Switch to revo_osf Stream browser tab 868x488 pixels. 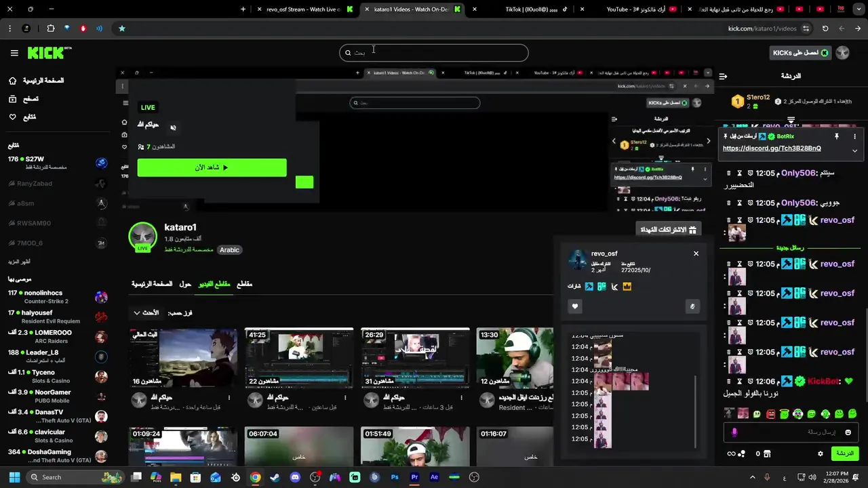304,9
